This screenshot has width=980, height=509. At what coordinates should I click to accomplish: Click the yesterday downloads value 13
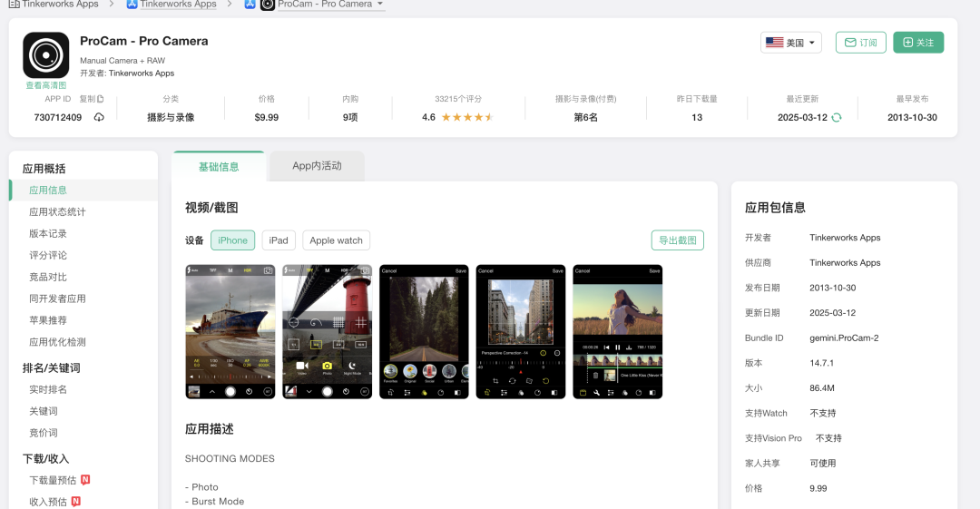coord(697,118)
